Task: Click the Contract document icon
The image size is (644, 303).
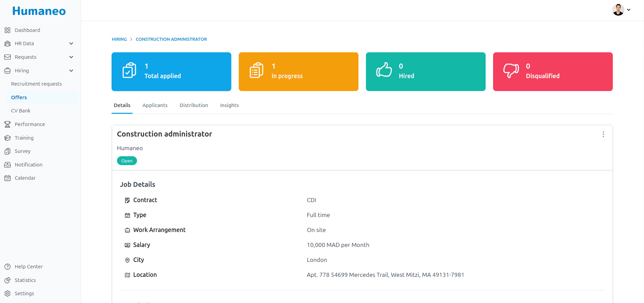Action: pyautogui.click(x=128, y=200)
